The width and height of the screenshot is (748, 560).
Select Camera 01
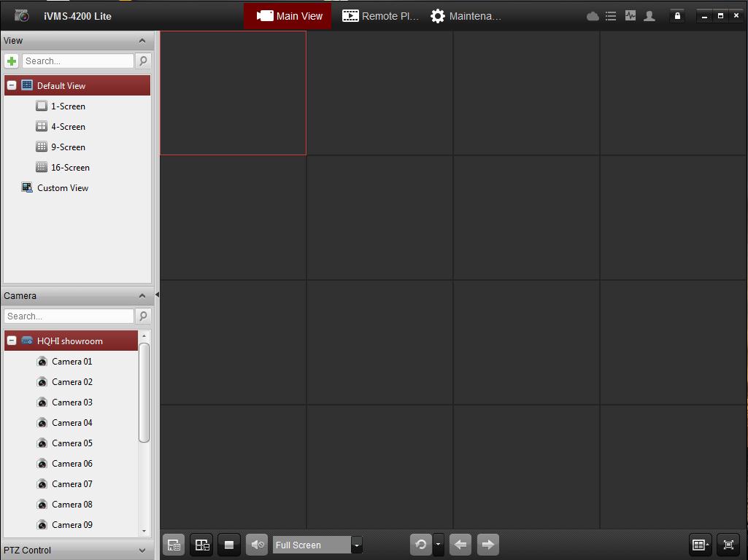click(72, 362)
